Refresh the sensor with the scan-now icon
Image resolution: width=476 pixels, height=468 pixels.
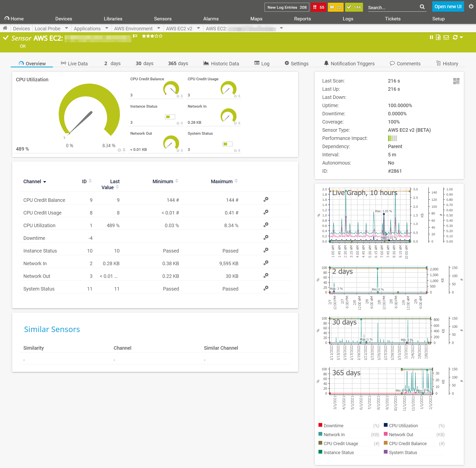(455, 37)
